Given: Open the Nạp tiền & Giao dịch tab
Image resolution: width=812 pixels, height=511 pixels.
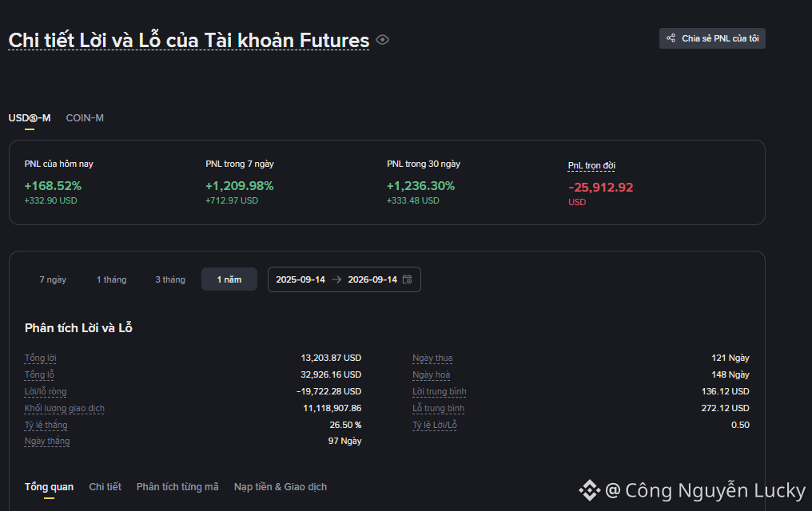Looking at the screenshot, I should pos(281,487).
